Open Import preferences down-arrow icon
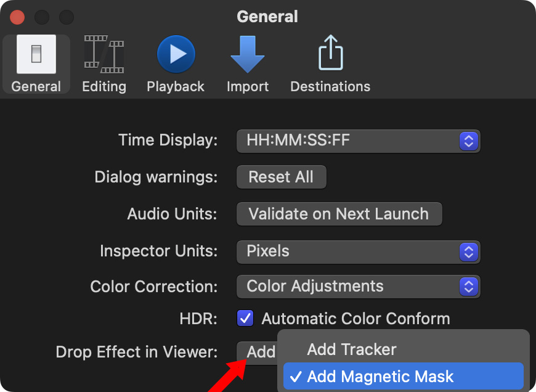Image resolution: width=536 pixels, height=392 pixels. [247, 54]
